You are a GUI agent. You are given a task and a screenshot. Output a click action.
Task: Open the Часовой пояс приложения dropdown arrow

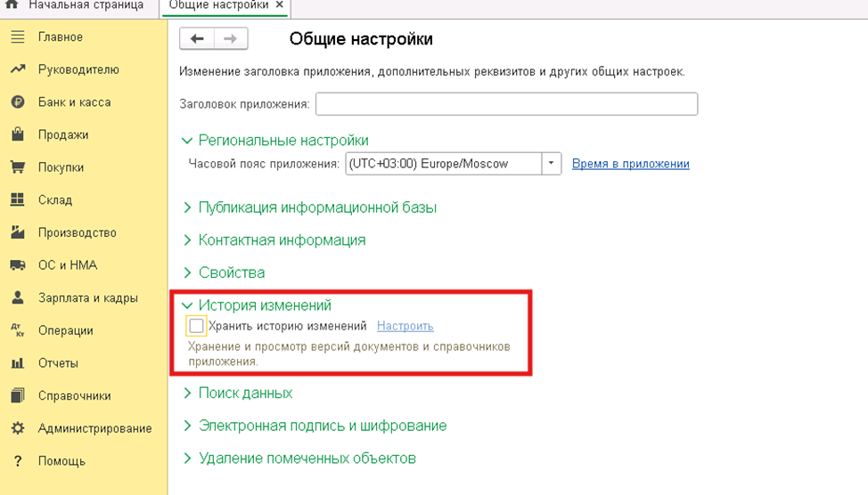tap(552, 164)
